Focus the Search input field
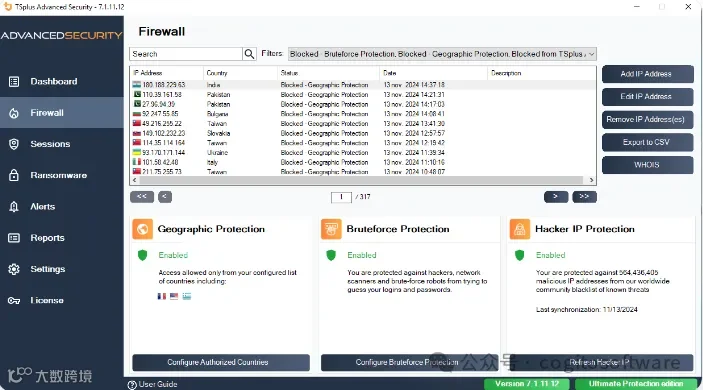Screen dimensions: 703x390 pyautogui.click(x=186, y=54)
